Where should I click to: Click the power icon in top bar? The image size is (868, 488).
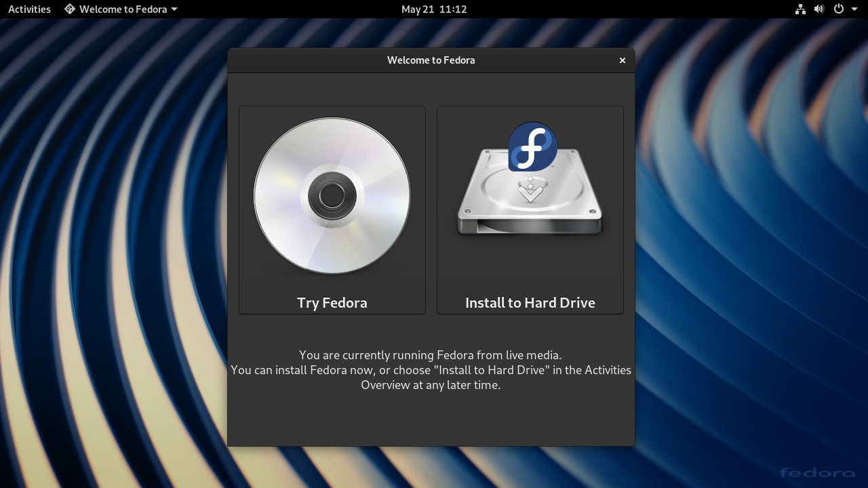[839, 9]
